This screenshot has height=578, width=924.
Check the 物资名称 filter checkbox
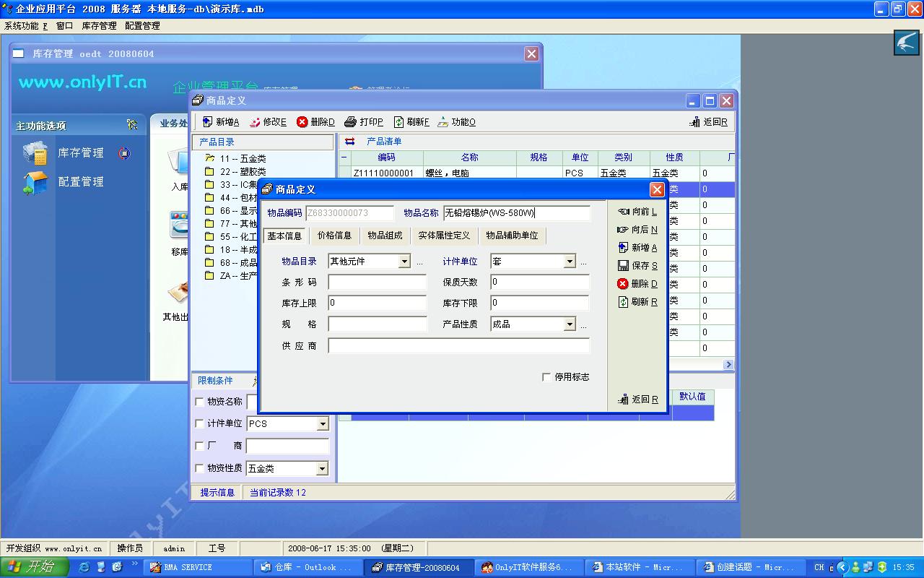coord(200,402)
